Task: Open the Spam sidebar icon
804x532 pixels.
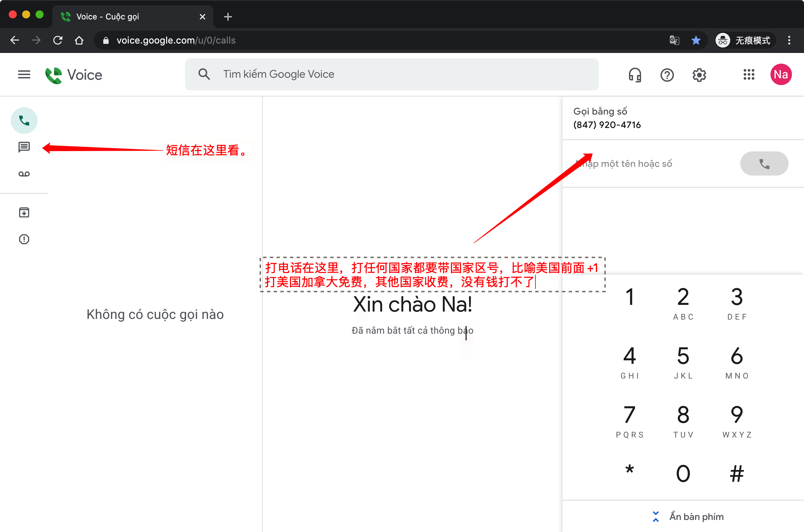Action: 24,239
